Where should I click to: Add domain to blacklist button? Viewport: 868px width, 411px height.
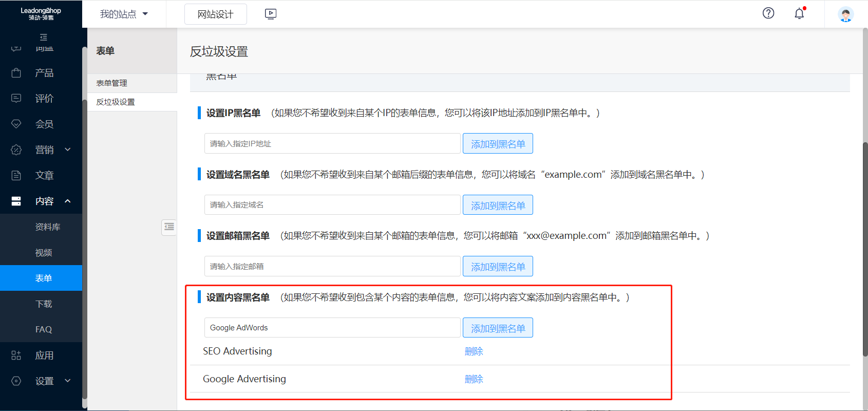[x=498, y=205]
